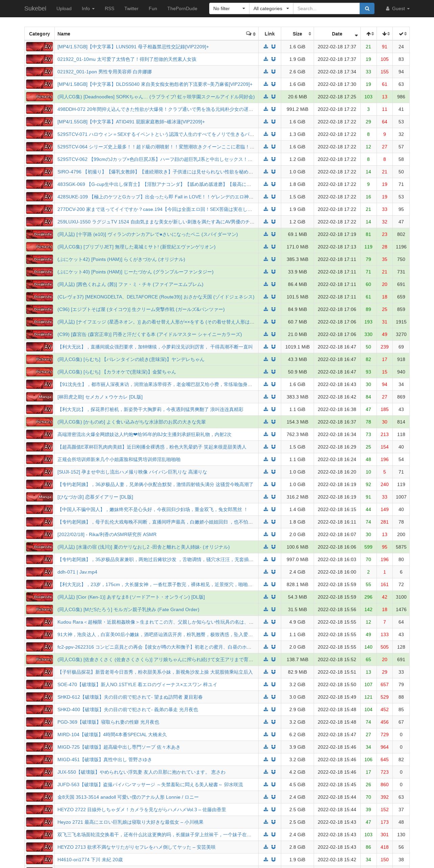
Task: Go to the Sukebei home link
Action: [35, 8]
